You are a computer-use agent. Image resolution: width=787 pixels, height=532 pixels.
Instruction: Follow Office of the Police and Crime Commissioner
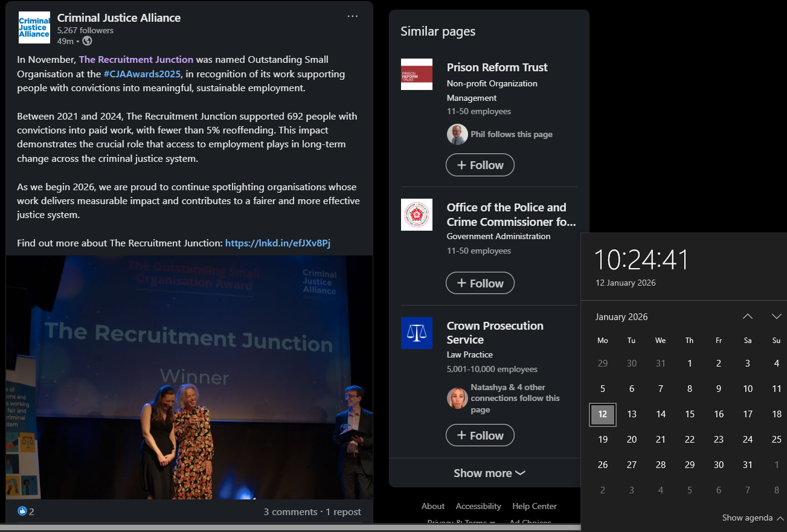pyautogui.click(x=480, y=283)
